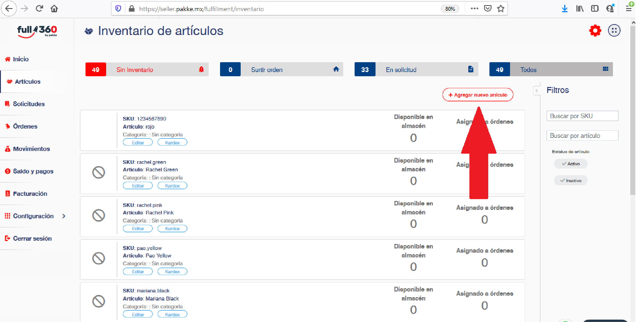
Task: Click the browser home icon
Action: [54, 9]
